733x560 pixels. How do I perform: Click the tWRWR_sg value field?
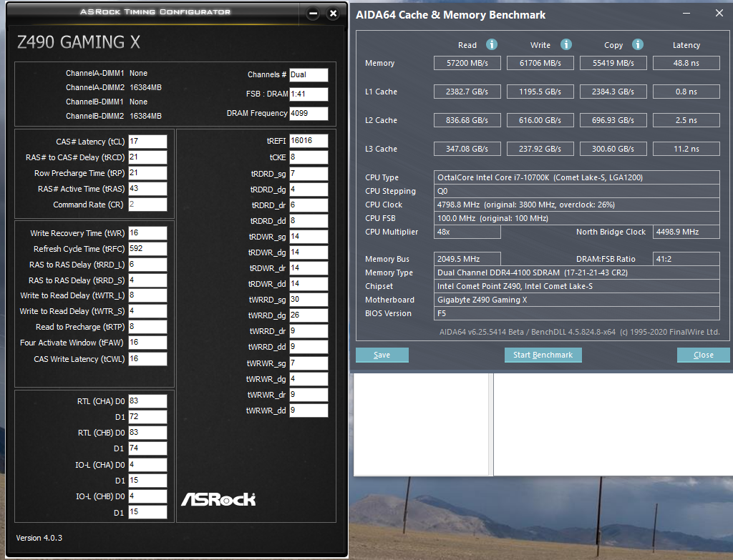coord(309,363)
